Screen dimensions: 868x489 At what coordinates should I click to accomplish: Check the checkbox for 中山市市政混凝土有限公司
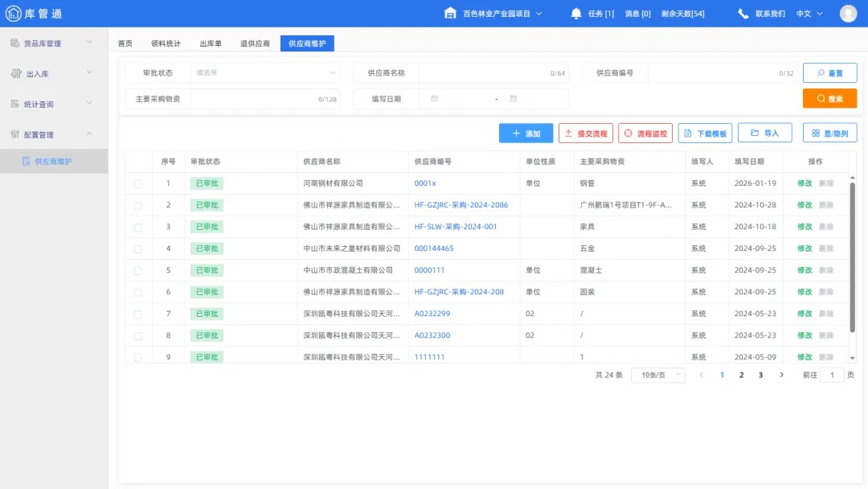click(137, 270)
